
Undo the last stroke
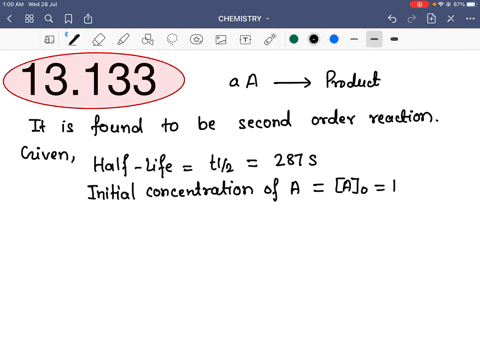(x=392, y=19)
